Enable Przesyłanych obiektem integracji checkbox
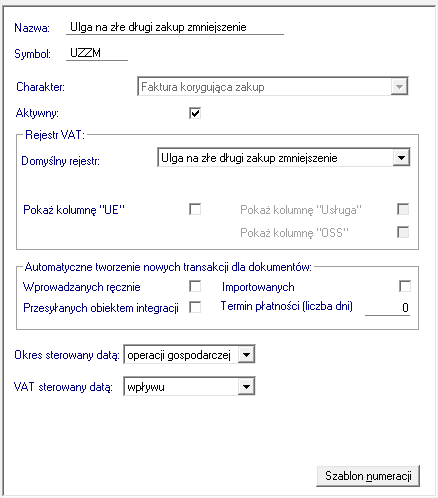Image resolution: width=438 pixels, height=498 pixels. tap(195, 307)
